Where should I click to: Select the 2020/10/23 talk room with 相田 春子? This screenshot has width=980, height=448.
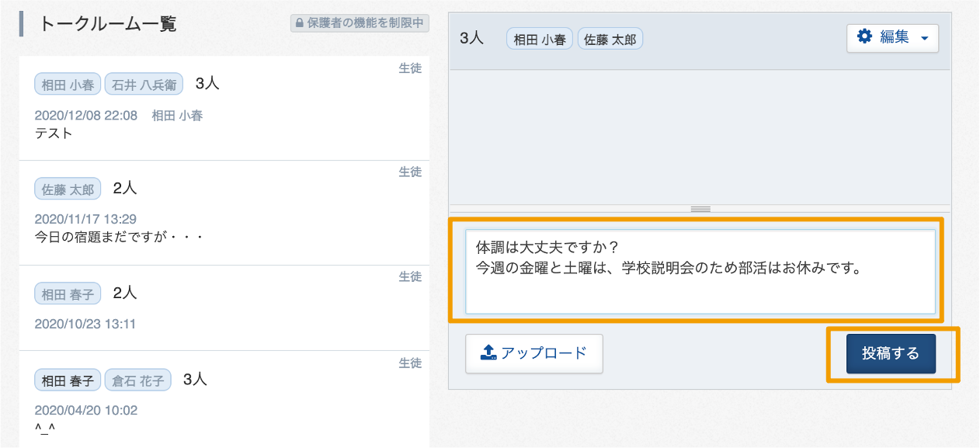tap(224, 307)
